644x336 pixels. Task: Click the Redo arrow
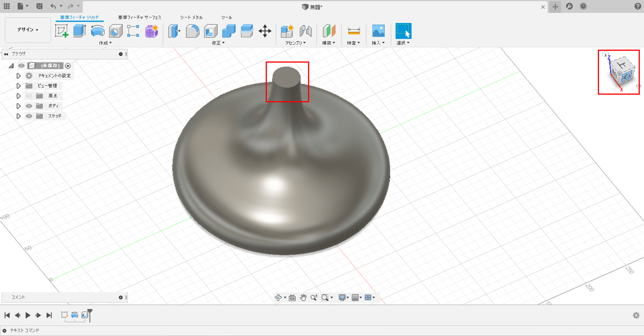pos(71,6)
